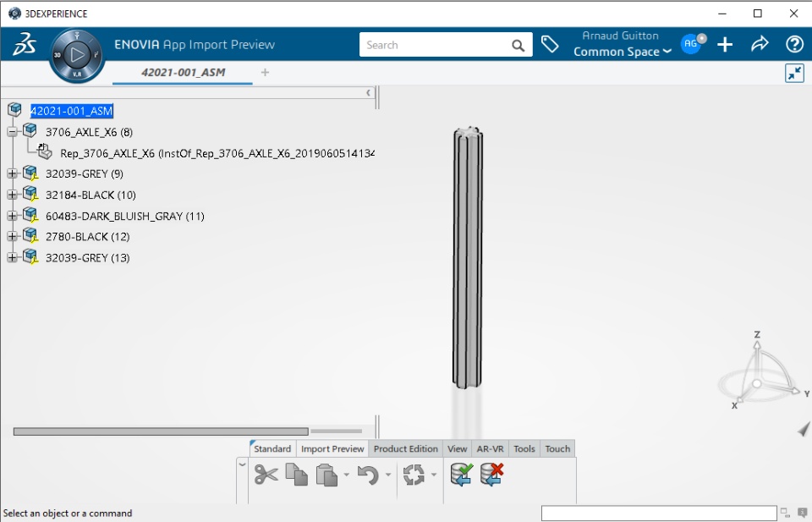Collapse the action bar chevron
This screenshot has width=812, height=522.
(x=242, y=464)
